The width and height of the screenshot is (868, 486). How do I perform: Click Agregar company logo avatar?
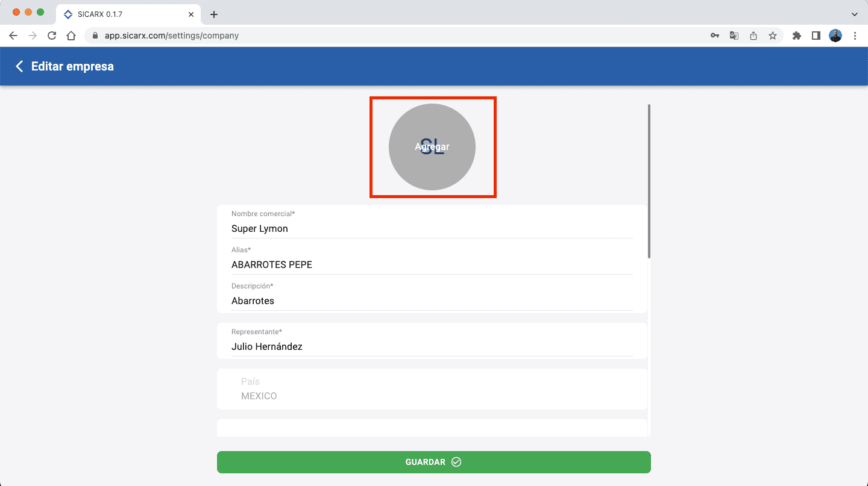tap(432, 147)
